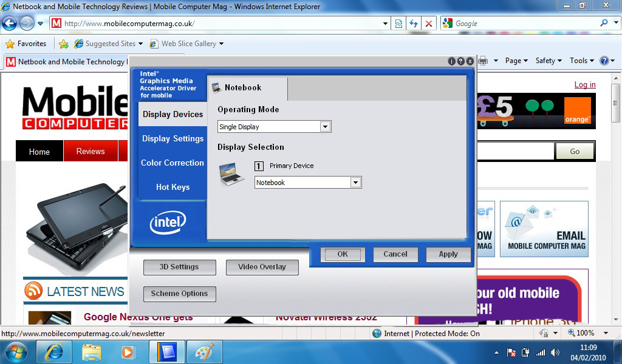Image resolution: width=622 pixels, height=364 pixels.
Task: Open the Suggested Sites dropdown
Action: click(x=108, y=44)
